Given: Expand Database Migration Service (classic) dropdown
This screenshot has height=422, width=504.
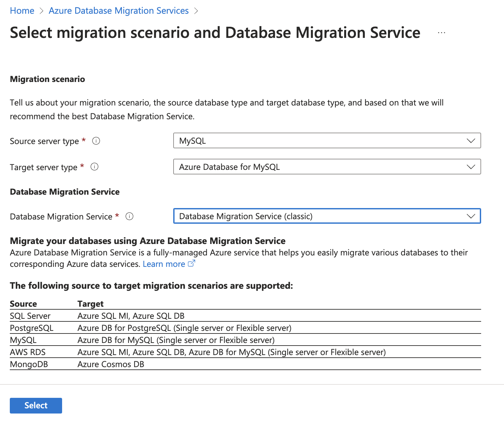Looking at the screenshot, I should click(x=327, y=216).
